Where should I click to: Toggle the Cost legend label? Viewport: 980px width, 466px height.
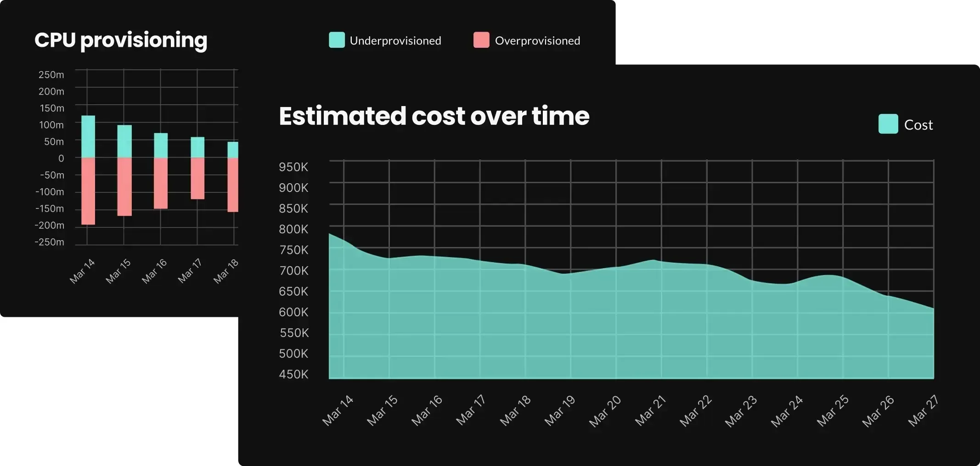[918, 125]
